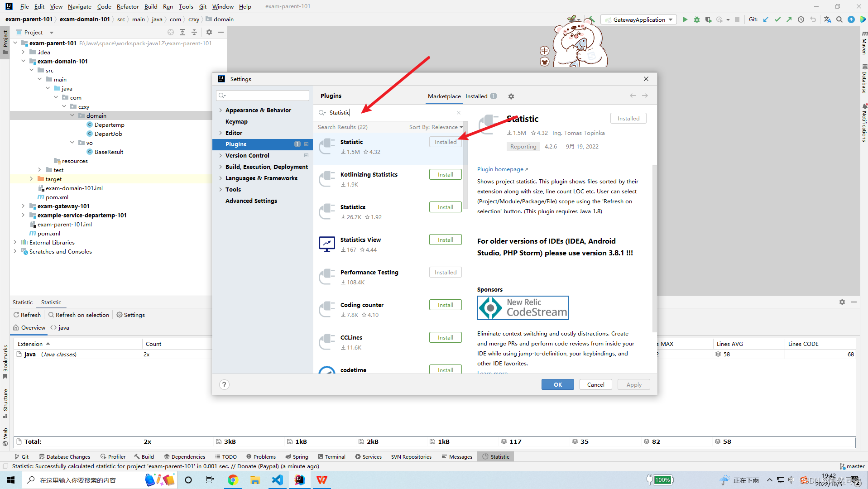Image resolution: width=868 pixels, height=489 pixels.
Task: Clear the plugin search field
Action: pyautogui.click(x=459, y=112)
